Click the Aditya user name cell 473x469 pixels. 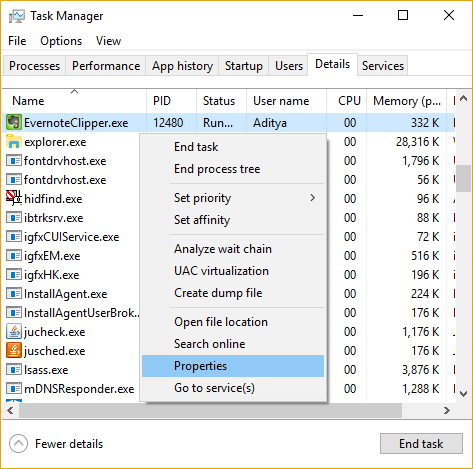click(x=270, y=123)
